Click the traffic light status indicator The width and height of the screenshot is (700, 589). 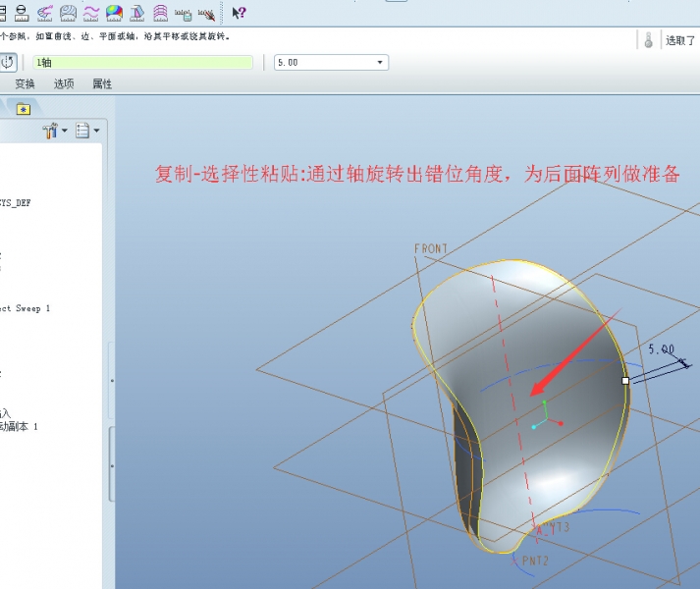tap(648, 40)
